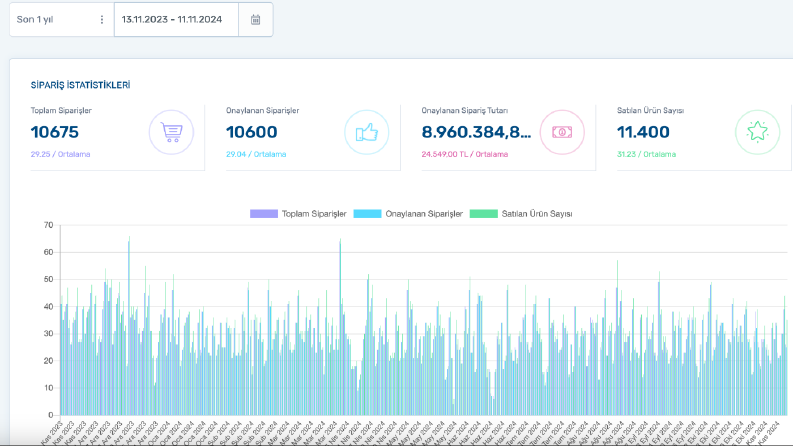Toggle the Satılan Ürün Sayısı legend series
The width and height of the screenshot is (793, 446).
click(x=521, y=214)
